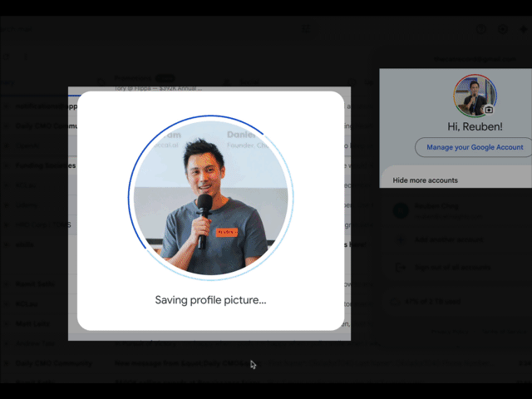Click the plus icon beside Add another account

[401, 239]
